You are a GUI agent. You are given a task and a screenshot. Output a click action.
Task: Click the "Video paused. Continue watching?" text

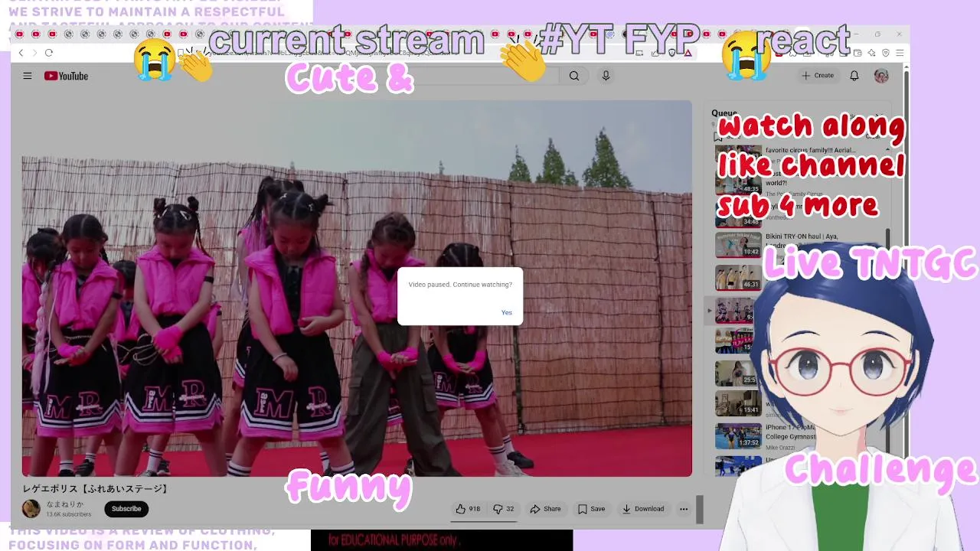pyautogui.click(x=460, y=285)
